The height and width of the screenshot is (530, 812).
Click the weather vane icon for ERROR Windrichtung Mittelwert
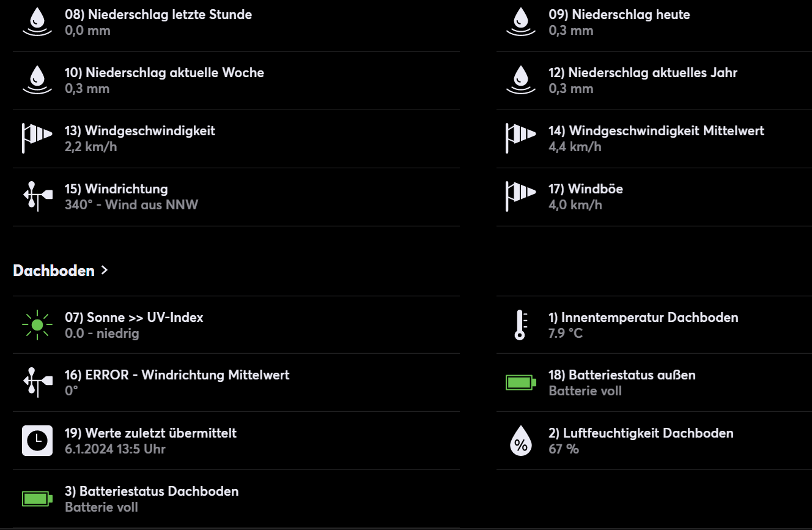(37, 383)
